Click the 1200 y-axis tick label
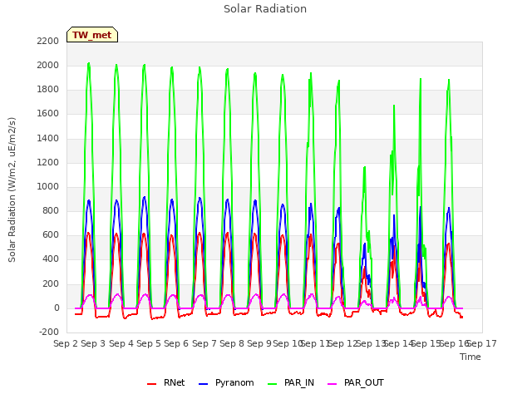This screenshot has width=532, height=399. [48, 163]
